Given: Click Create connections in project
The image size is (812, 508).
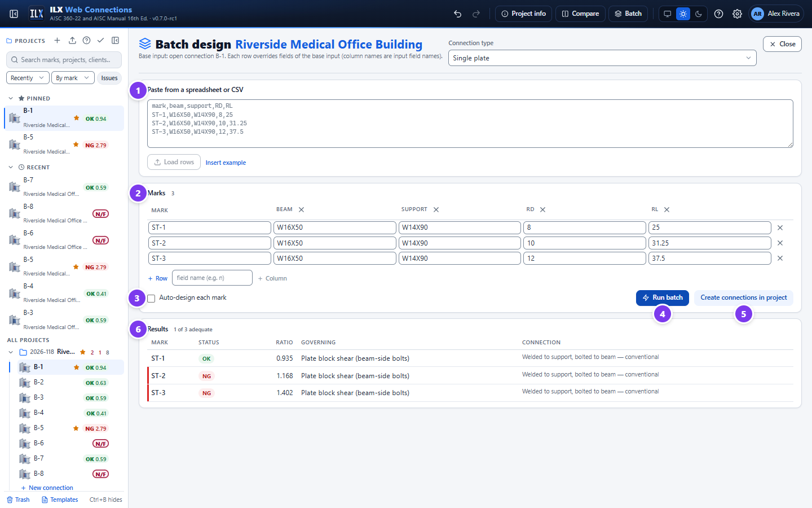Looking at the screenshot, I should [x=744, y=298].
